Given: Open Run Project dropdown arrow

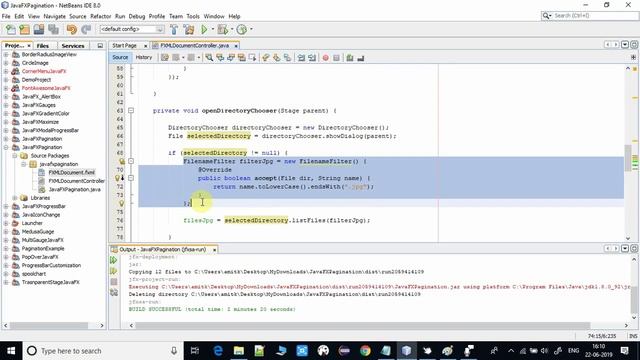Looking at the screenshot, I should [212, 29].
